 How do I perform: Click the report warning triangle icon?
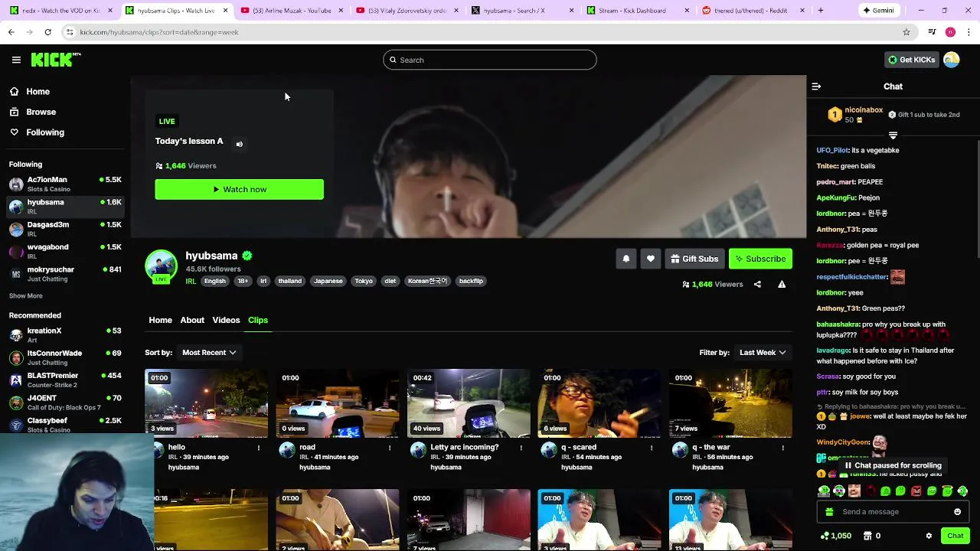pos(782,284)
